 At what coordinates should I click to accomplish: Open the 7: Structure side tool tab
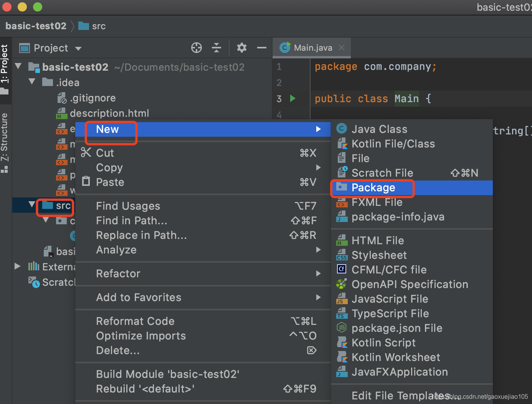[x=5, y=143]
